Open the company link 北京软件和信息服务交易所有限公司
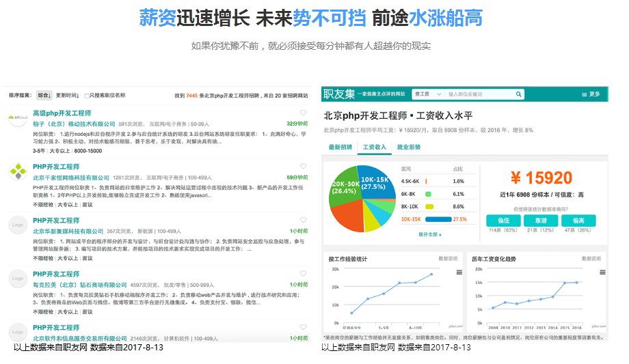629x364 pixels. [79, 339]
